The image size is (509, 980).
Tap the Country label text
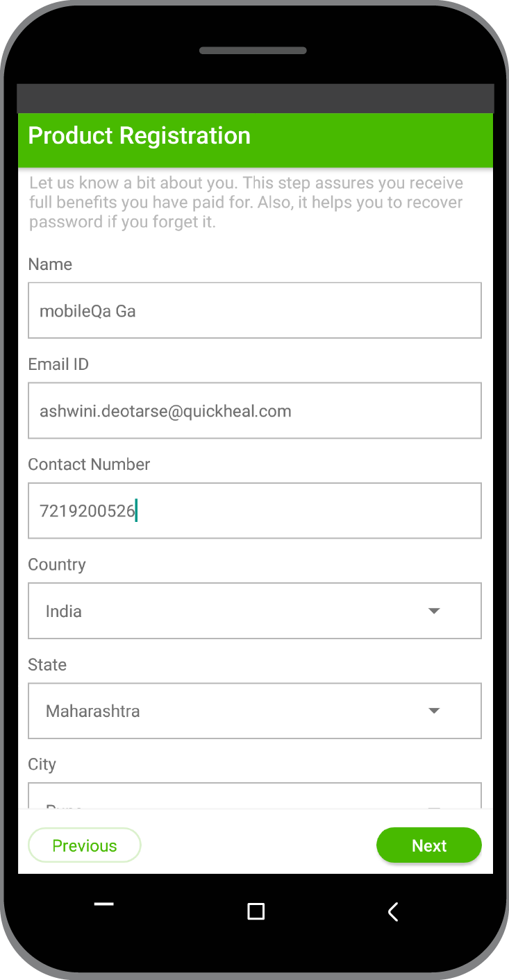click(57, 564)
